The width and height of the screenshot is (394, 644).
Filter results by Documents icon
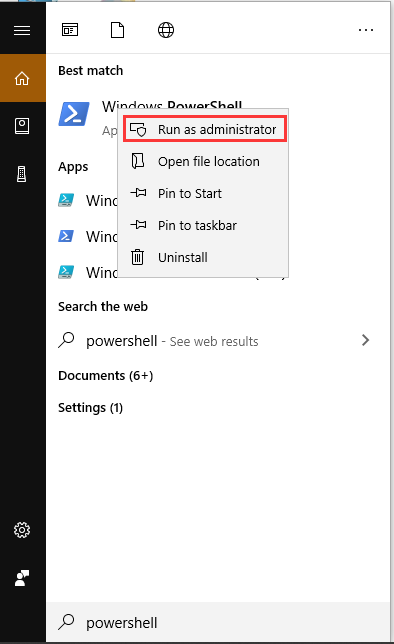coord(118,30)
